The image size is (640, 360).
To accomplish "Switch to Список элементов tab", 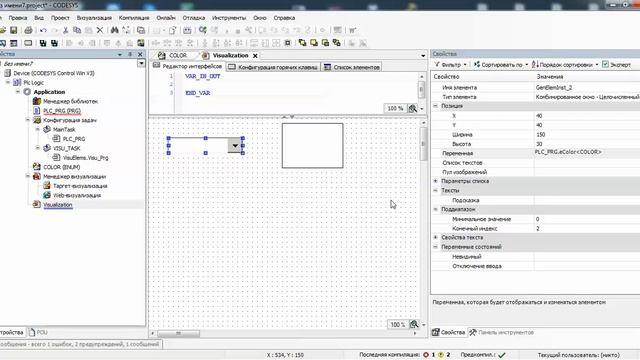I will tap(352, 67).
